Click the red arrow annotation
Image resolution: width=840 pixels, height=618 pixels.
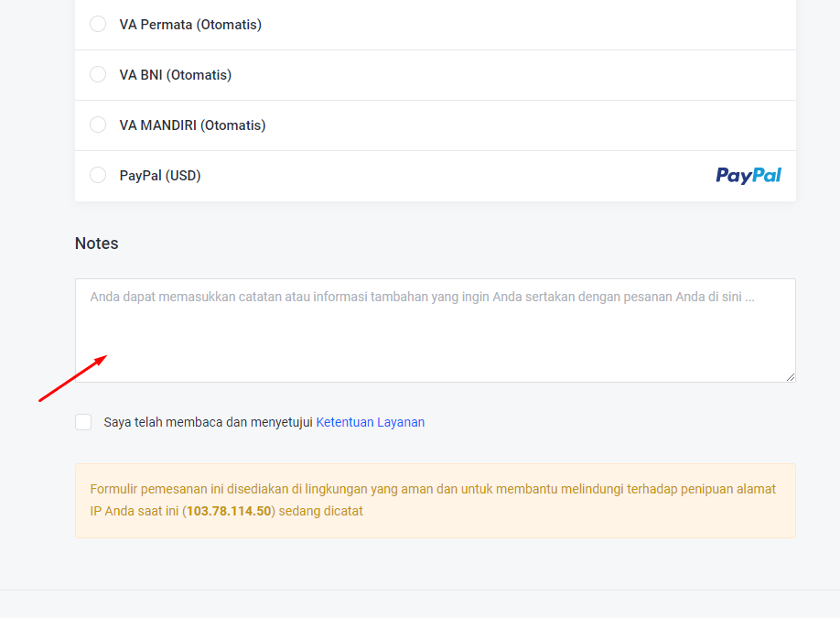click(x=73, y=378)
